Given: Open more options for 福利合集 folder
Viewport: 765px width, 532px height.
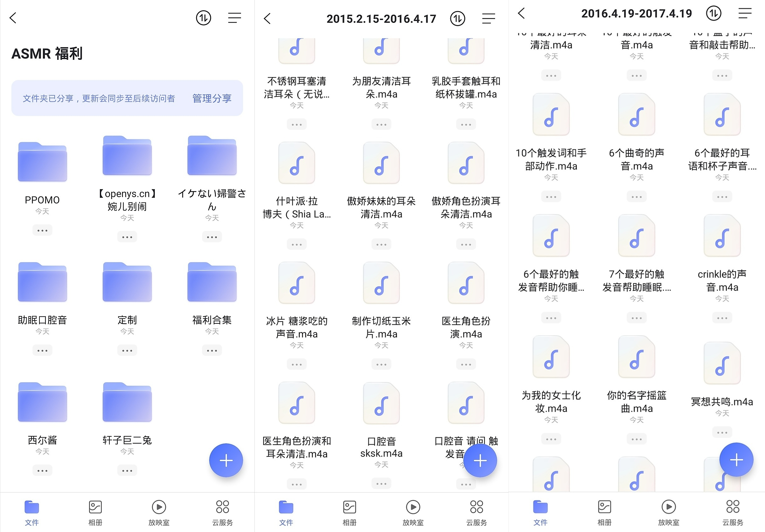Looking at the screenshot, I should (212, 350).
